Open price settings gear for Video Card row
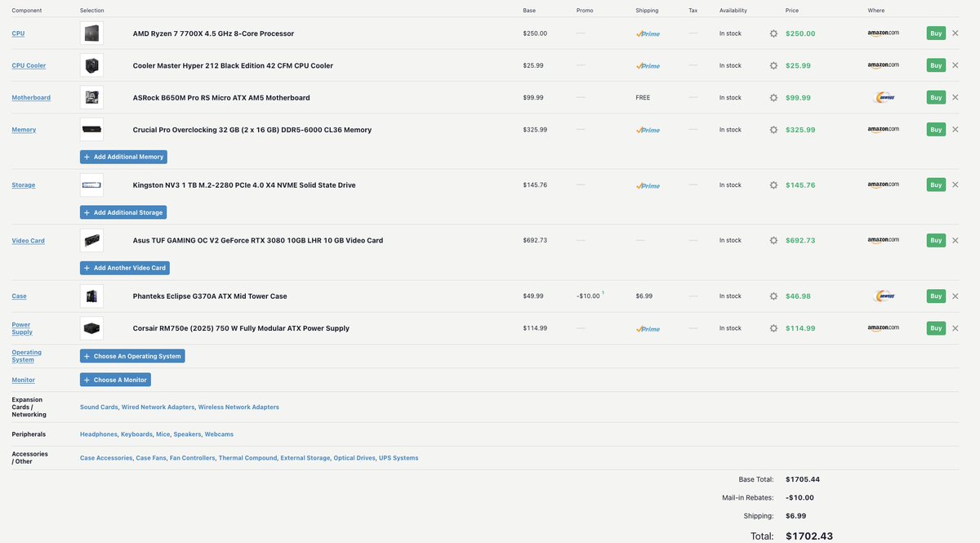 [773, 240]
